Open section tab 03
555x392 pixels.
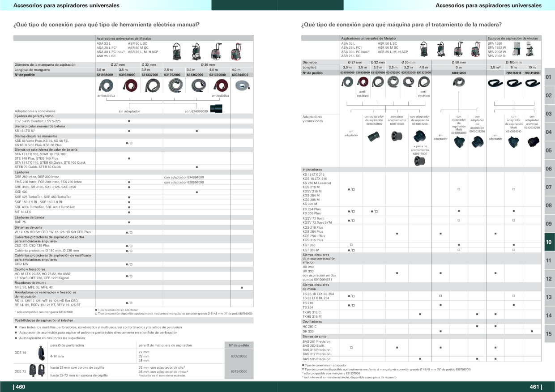click(549, 114)
